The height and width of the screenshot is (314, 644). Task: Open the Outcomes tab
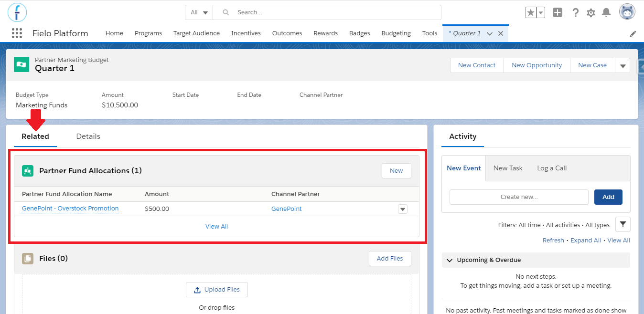[x=287, y=33]
